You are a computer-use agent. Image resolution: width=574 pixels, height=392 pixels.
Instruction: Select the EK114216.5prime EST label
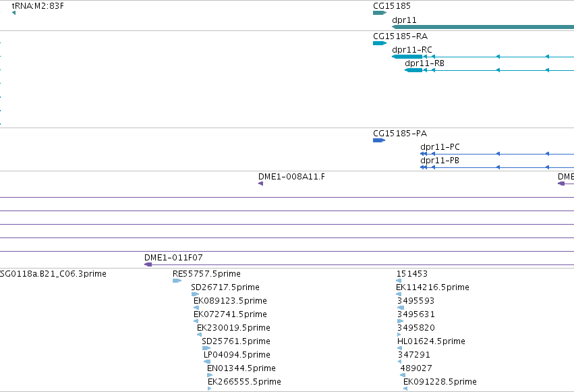(433, 287)
